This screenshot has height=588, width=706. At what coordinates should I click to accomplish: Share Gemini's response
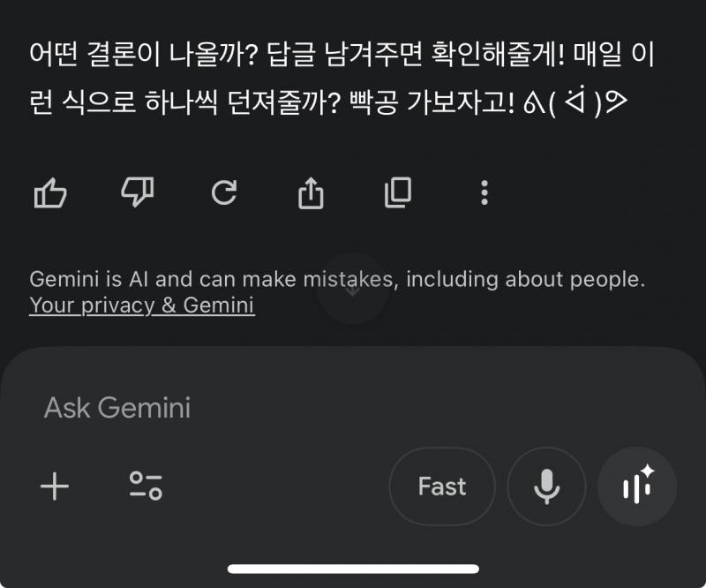click(x=310, y=192)
